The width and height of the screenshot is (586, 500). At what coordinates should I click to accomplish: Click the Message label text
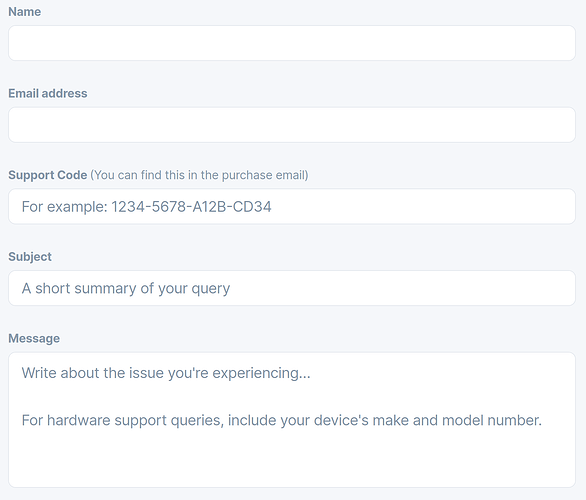(34, 339)
